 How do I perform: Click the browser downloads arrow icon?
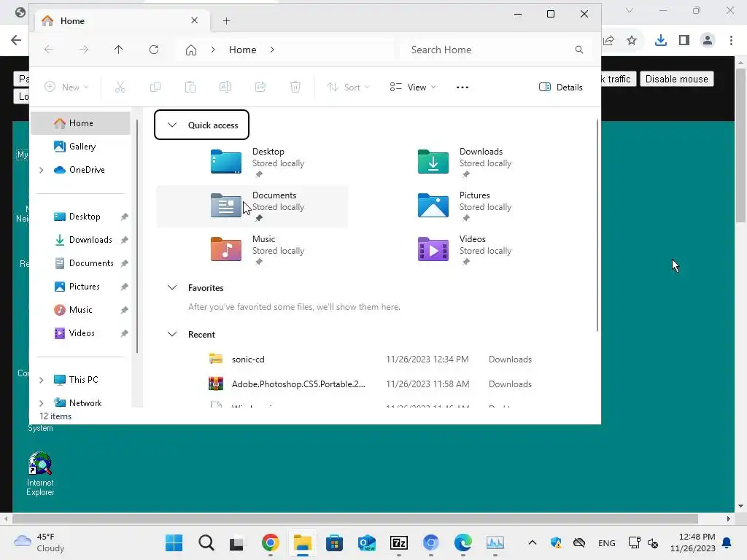coord(660,41)
